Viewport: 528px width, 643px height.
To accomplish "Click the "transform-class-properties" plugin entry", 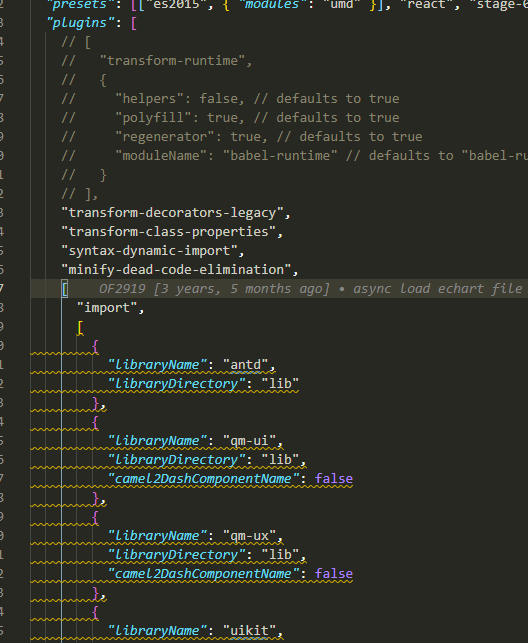I will 168,231.
